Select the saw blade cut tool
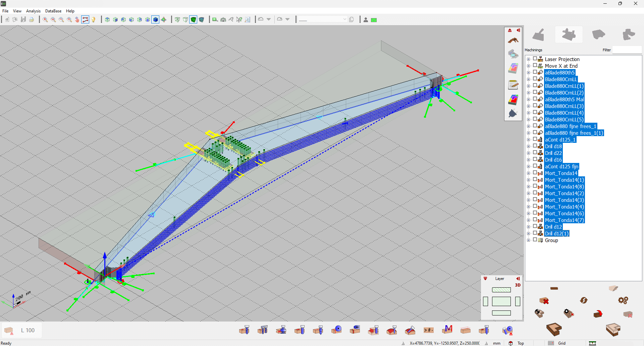The width and height of the screenshot is (644, 346). [336, 330]
